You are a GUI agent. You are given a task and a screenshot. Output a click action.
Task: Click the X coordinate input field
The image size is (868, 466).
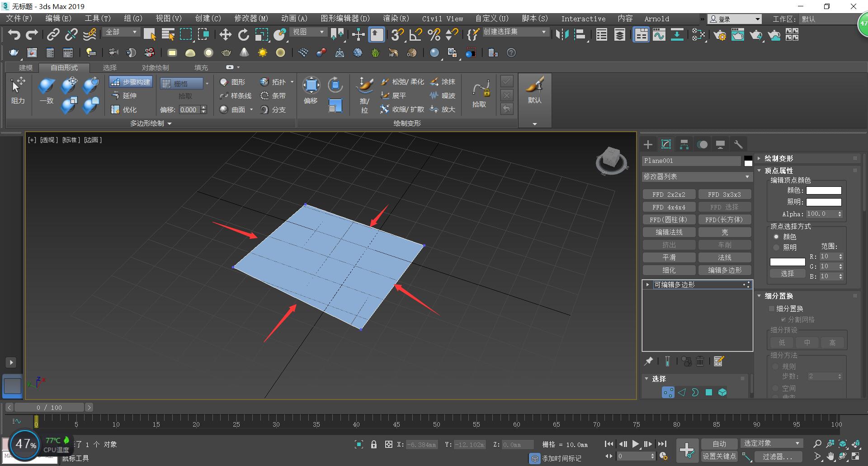(x=421, y=444)
